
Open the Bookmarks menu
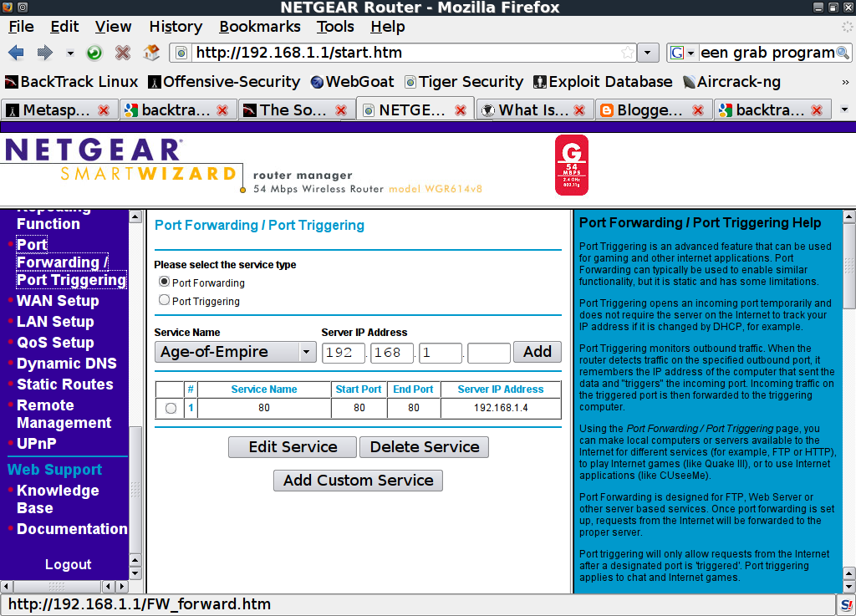[x=260, y=27]
